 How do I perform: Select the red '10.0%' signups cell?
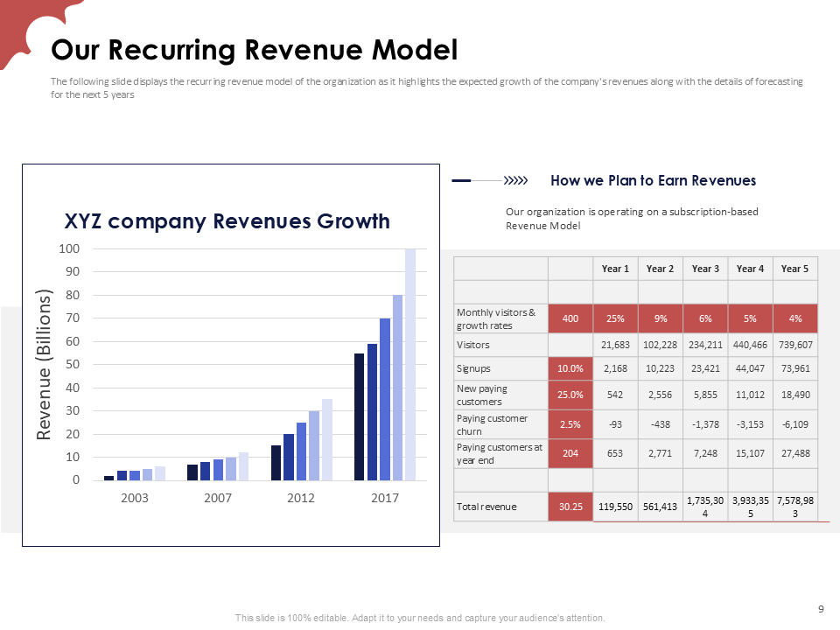pyautogui.click(x=570, y=368)
